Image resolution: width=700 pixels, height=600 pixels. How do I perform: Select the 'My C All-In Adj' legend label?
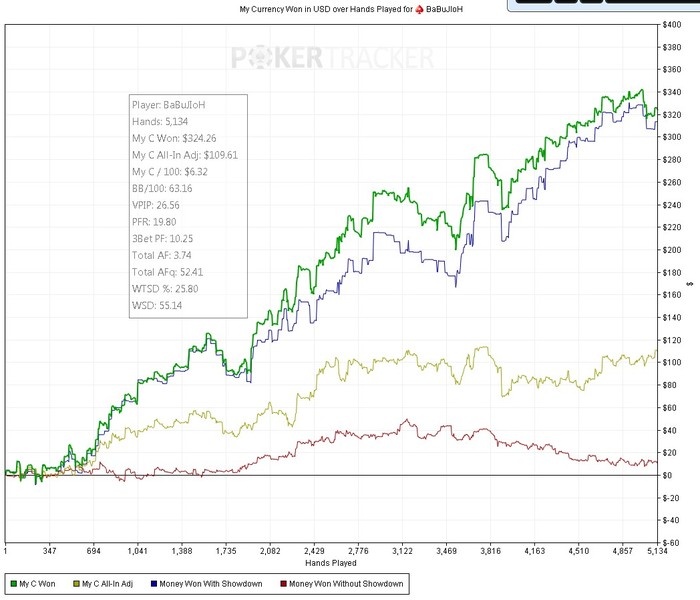[x=107, y=583]
